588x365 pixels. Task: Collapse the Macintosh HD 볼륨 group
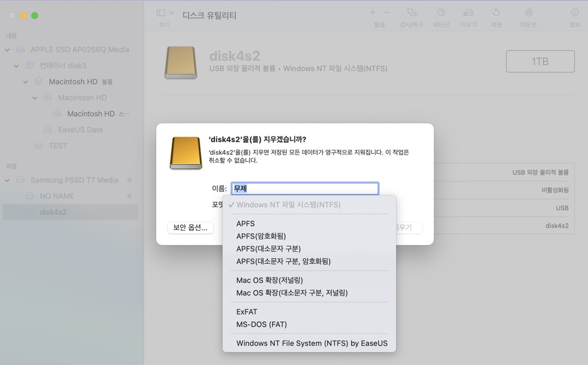click(26, 82)
